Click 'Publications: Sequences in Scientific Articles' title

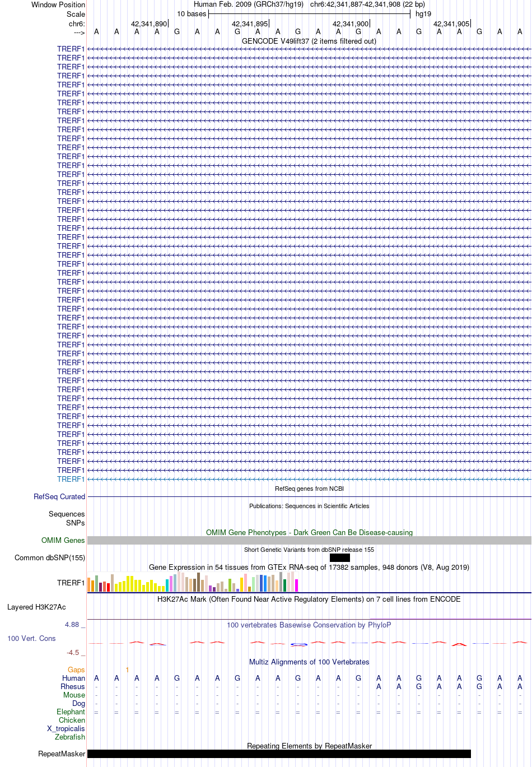pyautogui.click(x=309, y=506)
